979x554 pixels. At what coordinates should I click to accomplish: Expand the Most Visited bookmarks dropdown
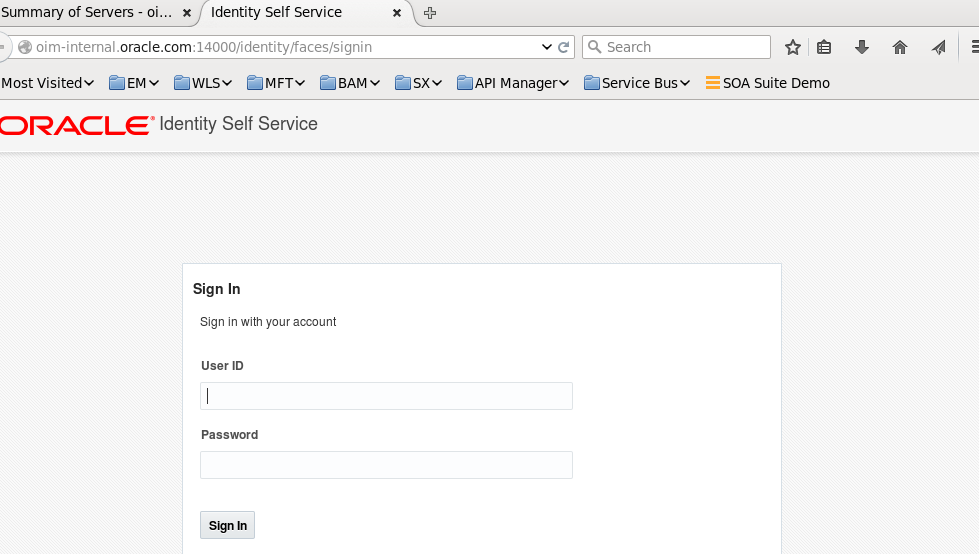(x=47, y=83)
